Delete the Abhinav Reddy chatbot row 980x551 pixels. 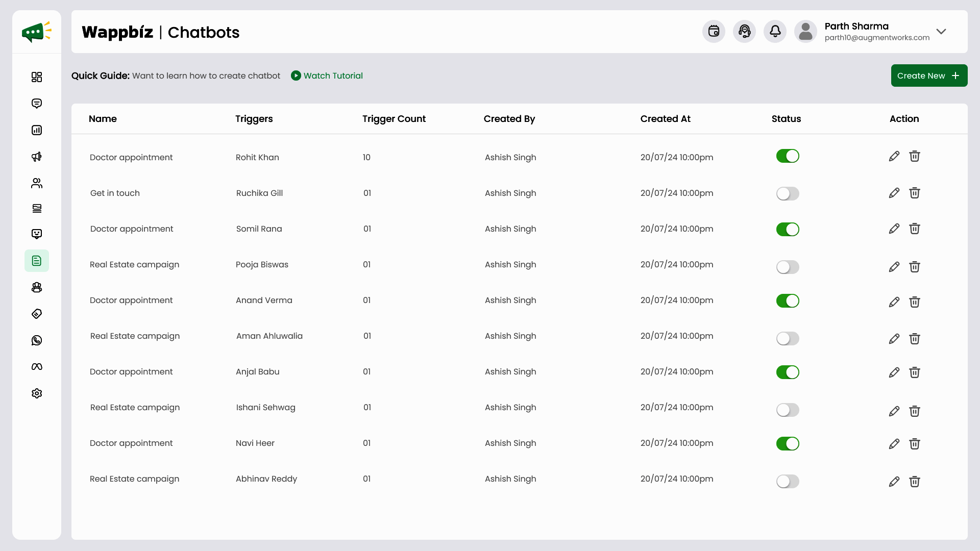click(914, 482)
